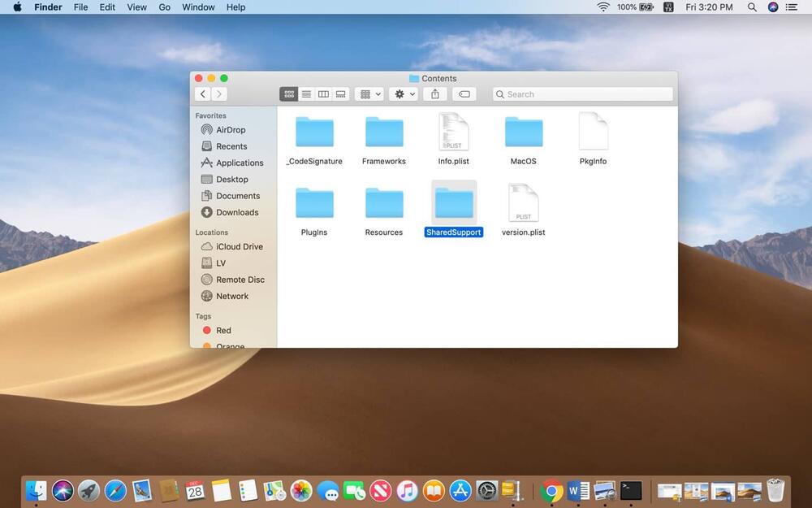The height and width of the screenshot is (508, 812).
Task: Open iCloud Drive in sidebar Locations
Action: (239, 246)
